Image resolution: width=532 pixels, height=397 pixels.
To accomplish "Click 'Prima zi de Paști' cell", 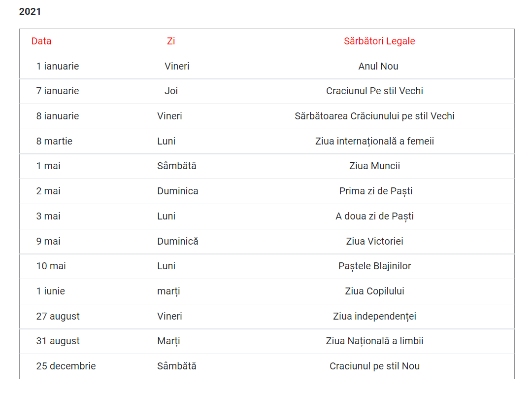I will tap(376, 191).
